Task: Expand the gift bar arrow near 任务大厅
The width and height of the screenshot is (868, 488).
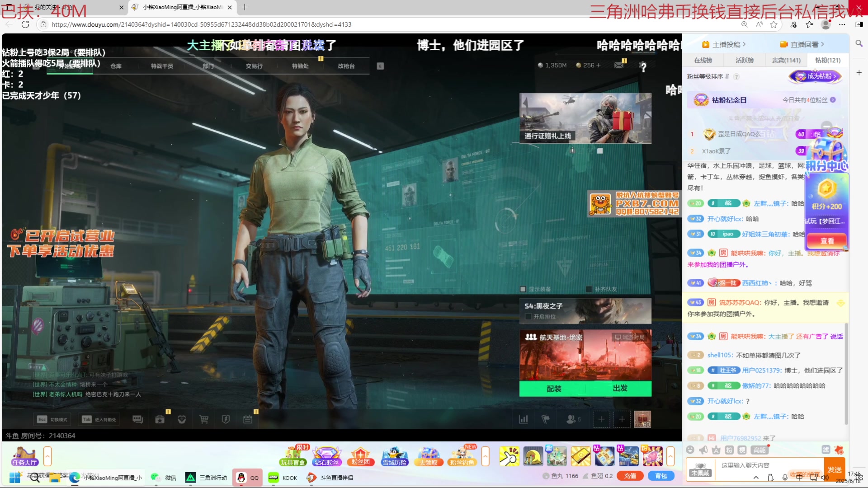Action: click(x=47, y=456)
